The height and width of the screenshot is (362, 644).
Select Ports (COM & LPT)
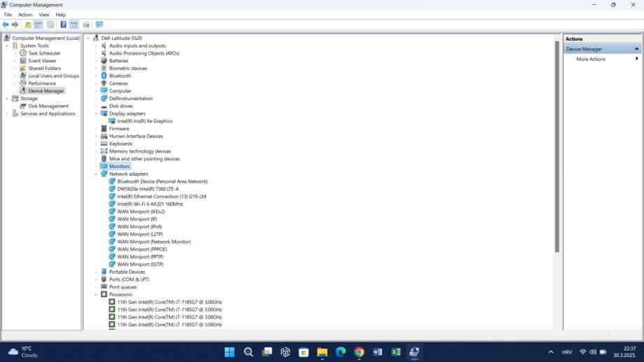pyautogui.click(x=129, y=279)
